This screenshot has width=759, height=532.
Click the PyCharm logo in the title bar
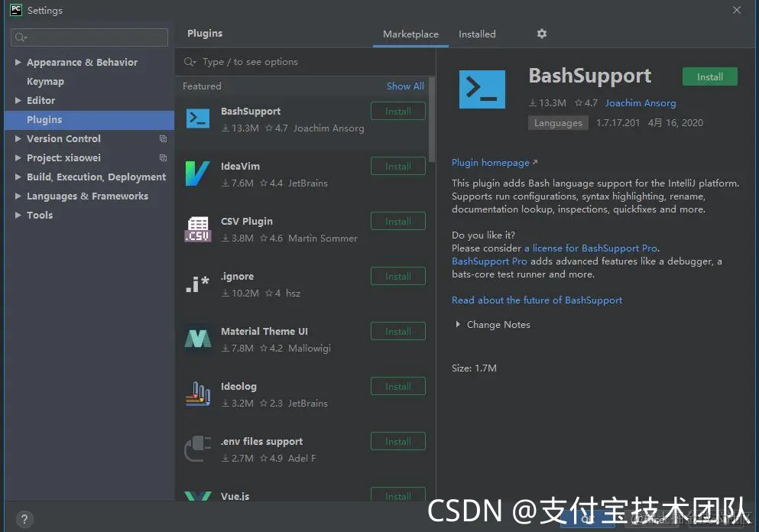coord(16,10)
